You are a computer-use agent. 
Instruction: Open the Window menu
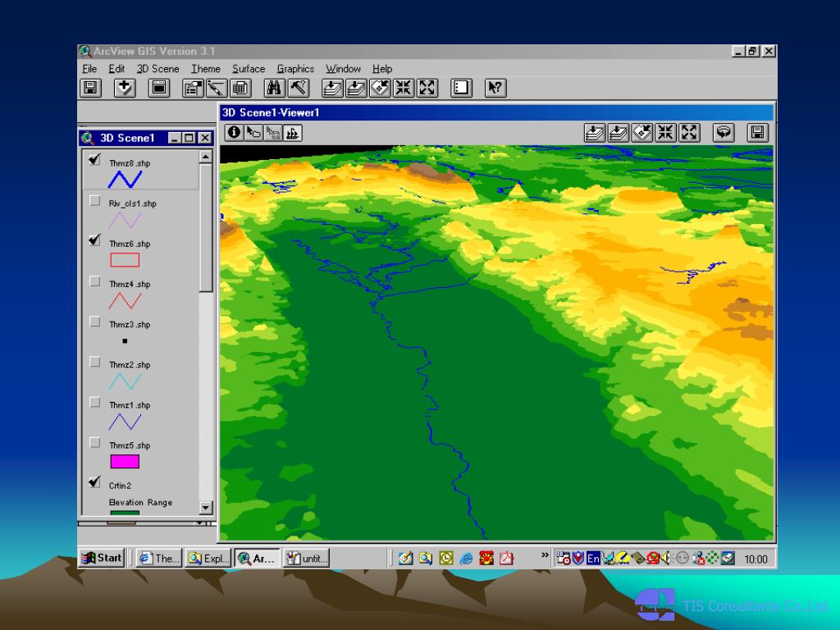point(343,69)
